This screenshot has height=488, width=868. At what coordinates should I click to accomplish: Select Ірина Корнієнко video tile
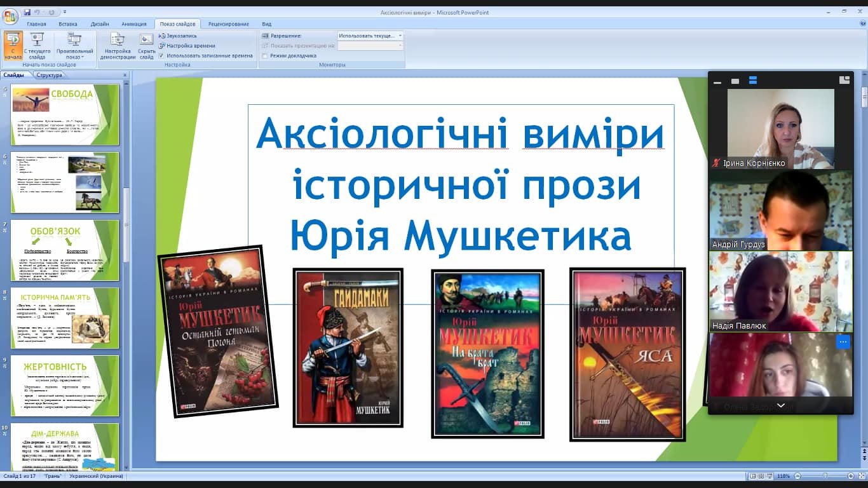(x=781, y=129)
